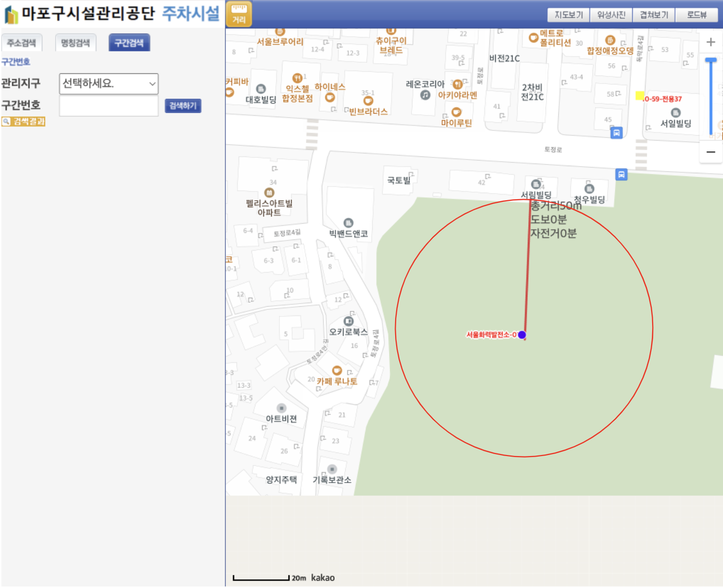Click the 구간번호 text input field
The height and width of the screenshot is (588, 723).
point(109,106)
